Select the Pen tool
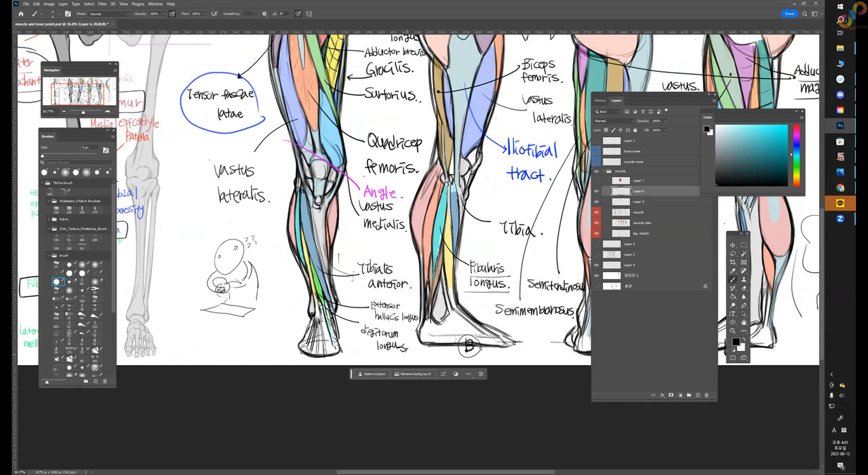 744,305
